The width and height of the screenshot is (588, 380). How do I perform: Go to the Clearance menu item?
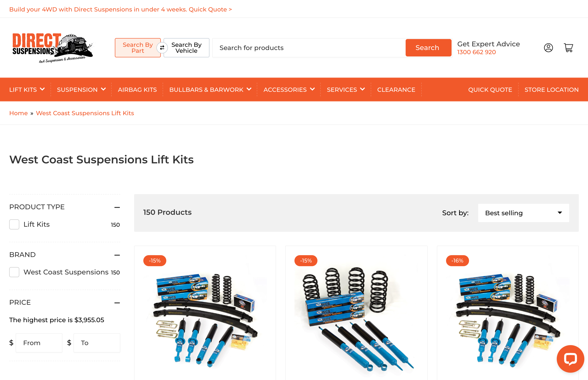396,89
